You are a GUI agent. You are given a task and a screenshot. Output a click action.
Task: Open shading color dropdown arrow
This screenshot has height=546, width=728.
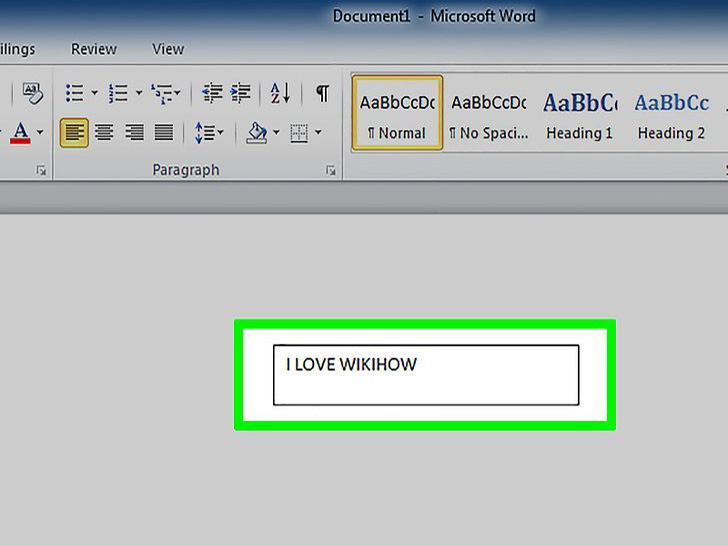coord(276,133)
